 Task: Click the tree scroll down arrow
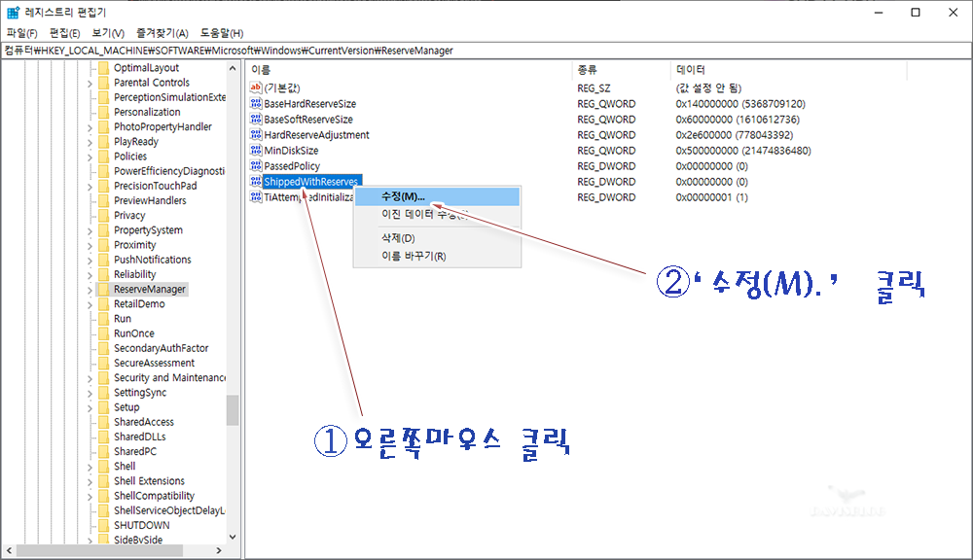coord(233,537)
